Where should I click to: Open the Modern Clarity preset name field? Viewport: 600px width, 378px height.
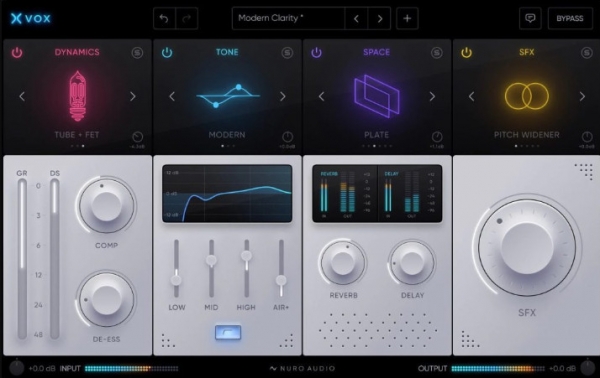click(x=288, y=18)
